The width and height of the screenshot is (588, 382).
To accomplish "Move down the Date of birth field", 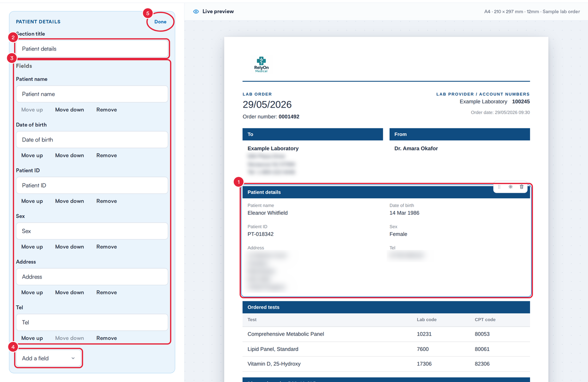I will tap(70, 155).
